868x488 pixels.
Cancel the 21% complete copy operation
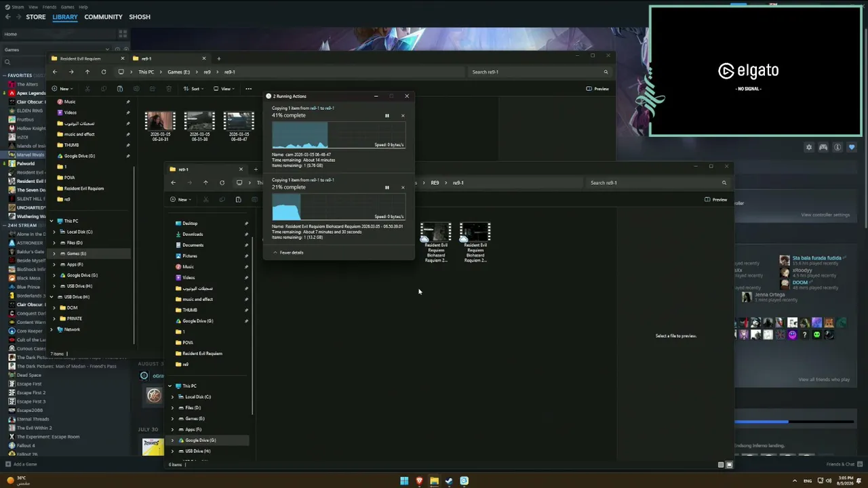point(403,187)
